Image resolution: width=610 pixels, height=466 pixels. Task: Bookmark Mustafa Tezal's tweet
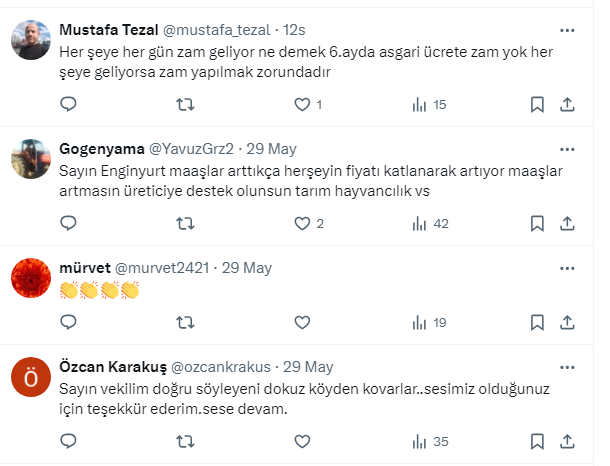(x=537, y=104)
